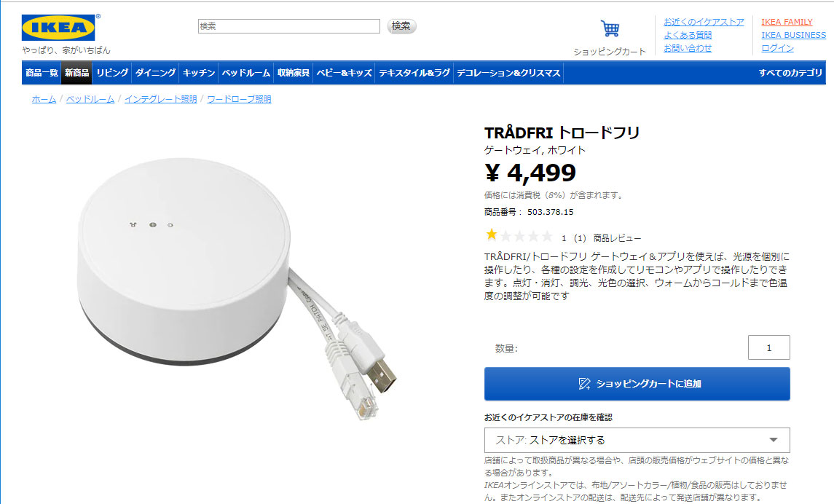834x504 pixels.
Task: Open the shopping cart icon
Action: [x=610, y=28]
